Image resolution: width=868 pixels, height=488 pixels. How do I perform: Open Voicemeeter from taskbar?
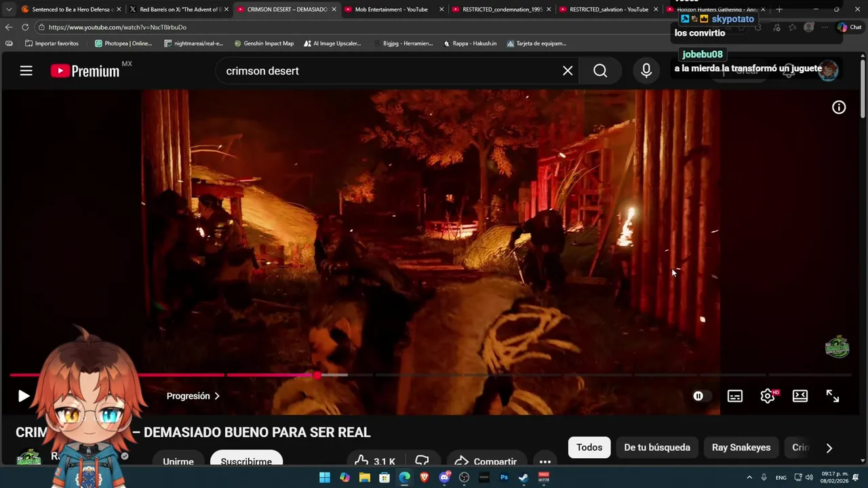click(544, 477)
